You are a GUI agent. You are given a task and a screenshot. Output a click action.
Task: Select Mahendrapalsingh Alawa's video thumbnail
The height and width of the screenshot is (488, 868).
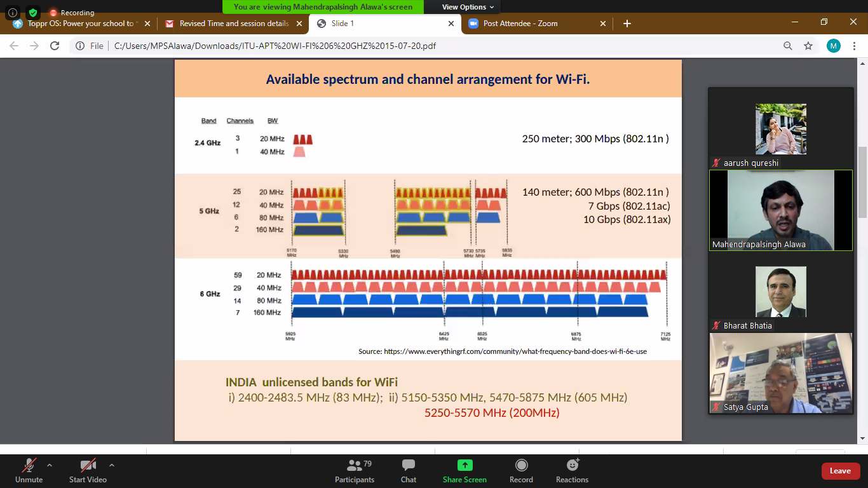pos(780,210)
